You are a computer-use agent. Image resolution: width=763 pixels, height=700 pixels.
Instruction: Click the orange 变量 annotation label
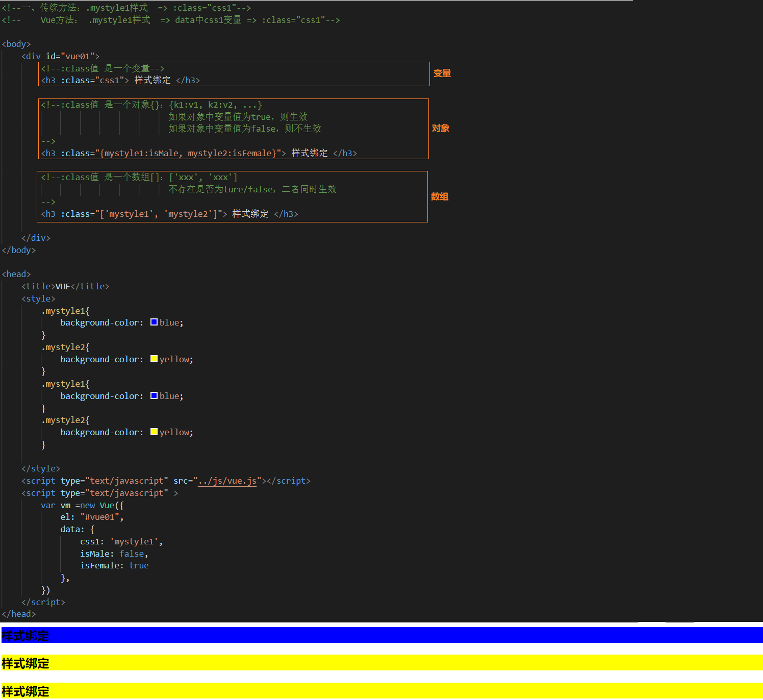[x=442, y=73]
